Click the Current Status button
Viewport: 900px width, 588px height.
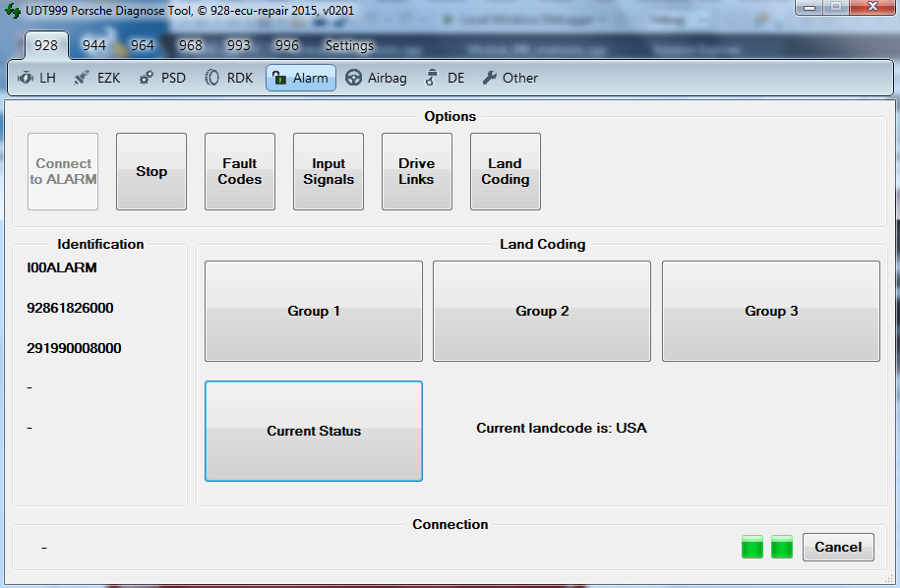click(x=314, y=431)
